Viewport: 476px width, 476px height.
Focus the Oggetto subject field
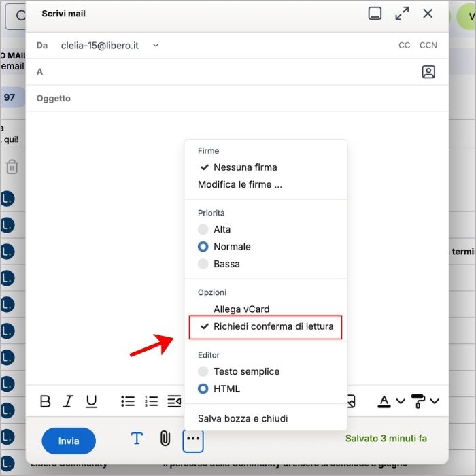tap(237, 99)
